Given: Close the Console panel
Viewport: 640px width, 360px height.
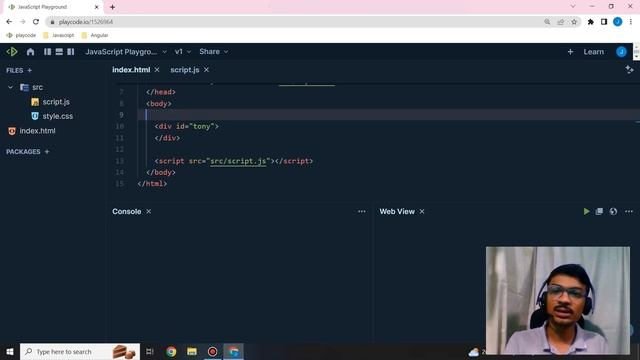Looking at the screenshot, I should 149,211.
